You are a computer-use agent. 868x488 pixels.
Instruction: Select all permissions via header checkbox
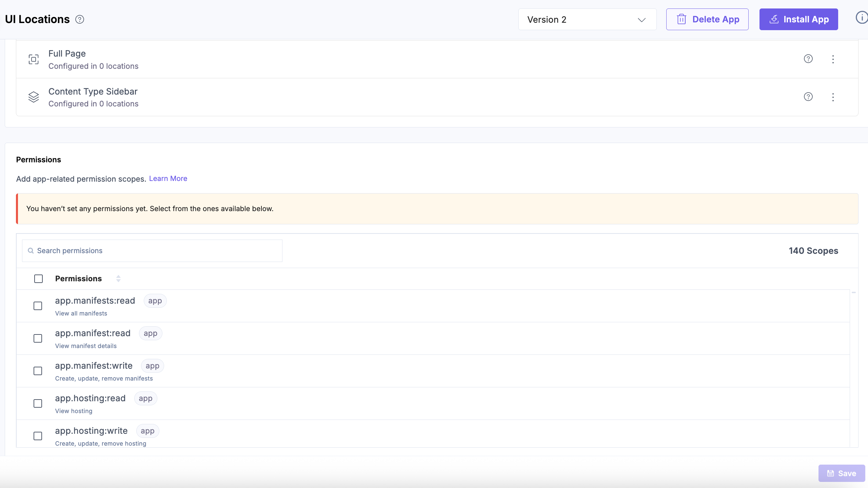pyautogui.click(x=38, y=279)
